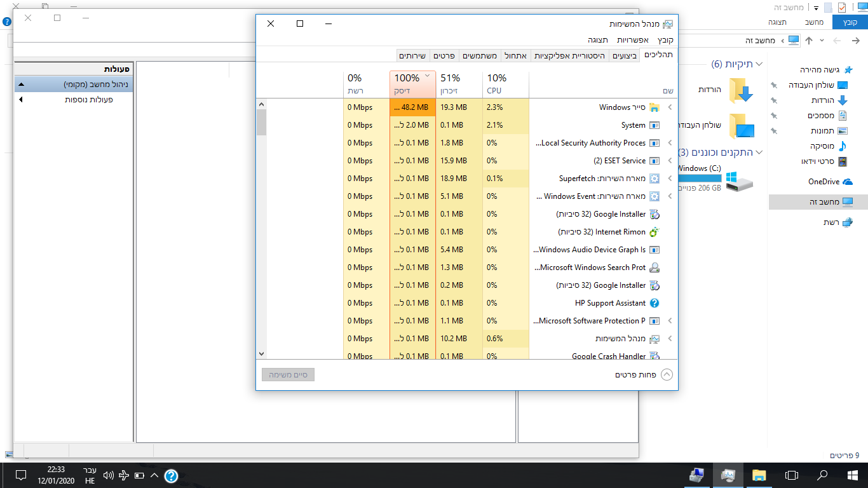Sort processes by the CPU column header
Screen dimensions: 868x488
coord(506,84)
